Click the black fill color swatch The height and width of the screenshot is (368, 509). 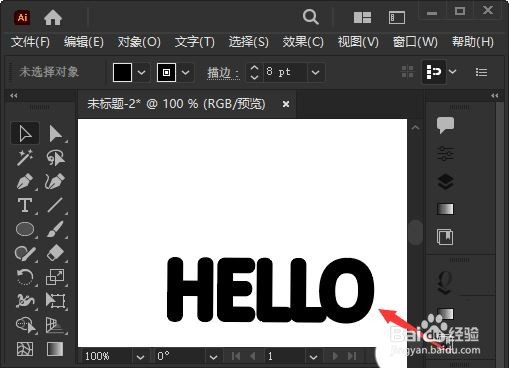122,72
